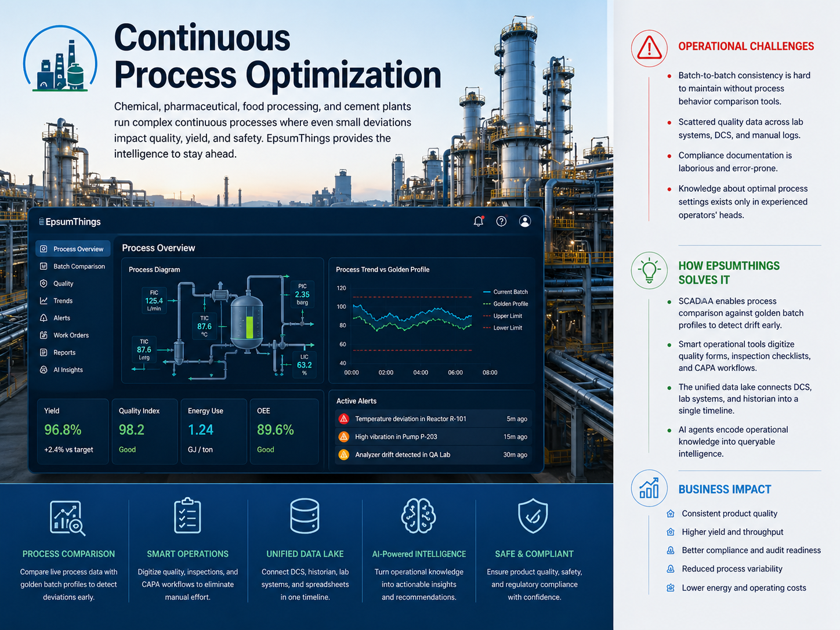Open High vibration in Pump P-203 alert
The height and width of the screenshot is (630, 840).
[x=432, y=437]
